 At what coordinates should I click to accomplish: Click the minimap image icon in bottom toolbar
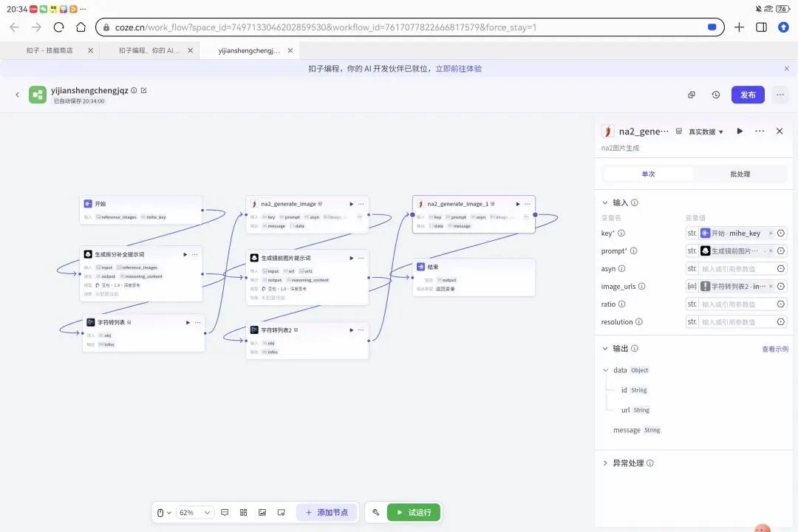[x=262, y=513]
